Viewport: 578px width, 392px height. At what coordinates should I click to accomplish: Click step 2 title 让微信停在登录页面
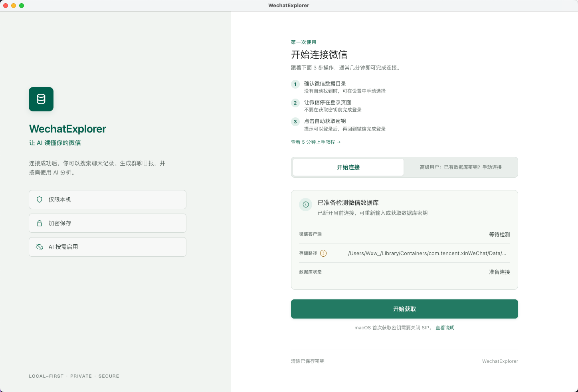(x=328, y=103)
